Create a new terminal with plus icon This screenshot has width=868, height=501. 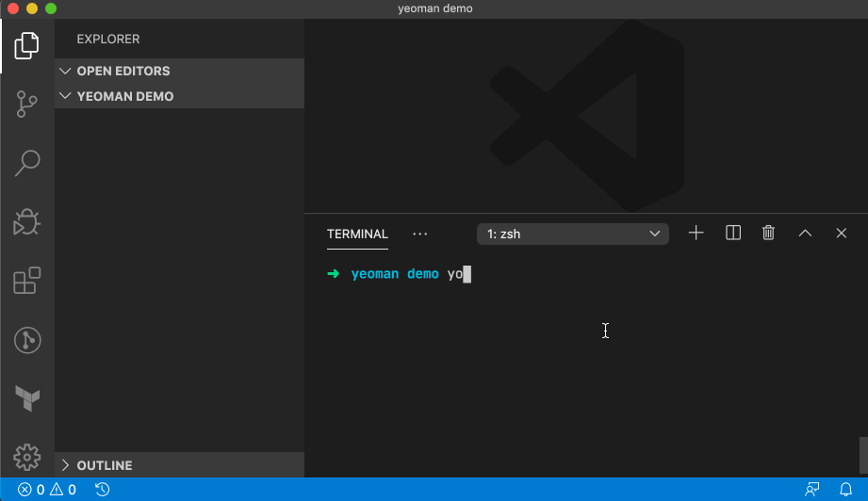(x=696, y=233)
